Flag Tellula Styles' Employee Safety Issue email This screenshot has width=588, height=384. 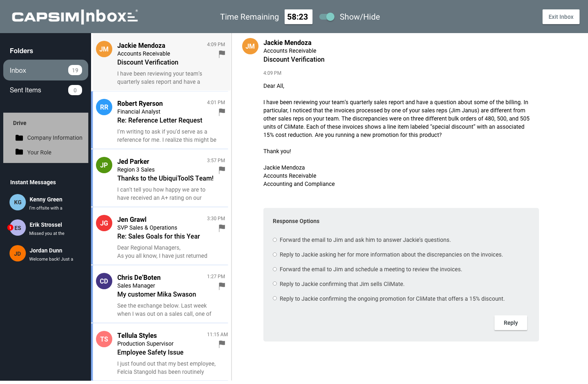222,344
